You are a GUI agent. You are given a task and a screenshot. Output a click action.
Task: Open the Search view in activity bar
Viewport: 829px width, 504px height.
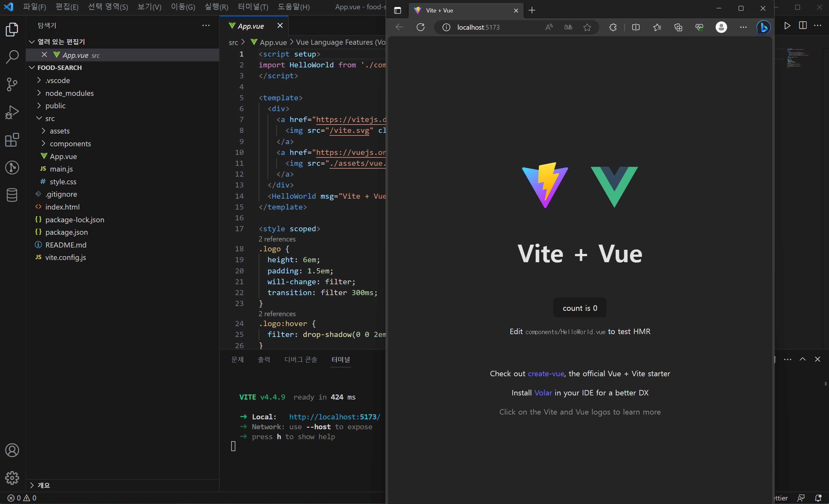coord(12,57)
